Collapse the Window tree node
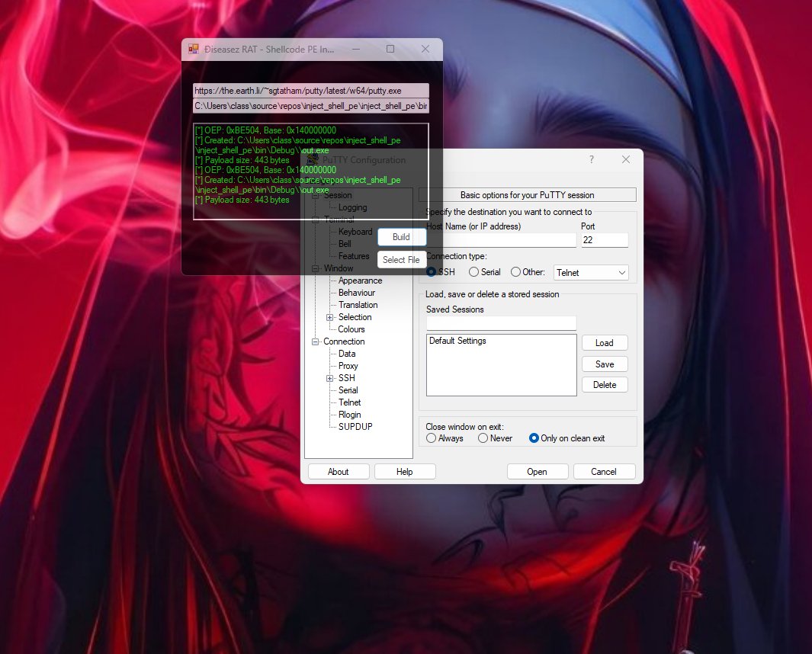The image size is (812, 654). [x=315, y=268]
